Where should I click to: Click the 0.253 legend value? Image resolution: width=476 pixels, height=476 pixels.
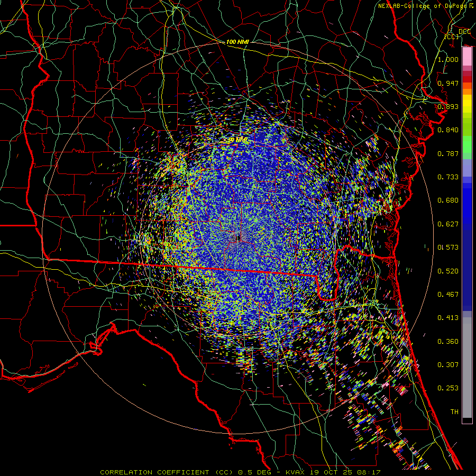coord(448,388)
